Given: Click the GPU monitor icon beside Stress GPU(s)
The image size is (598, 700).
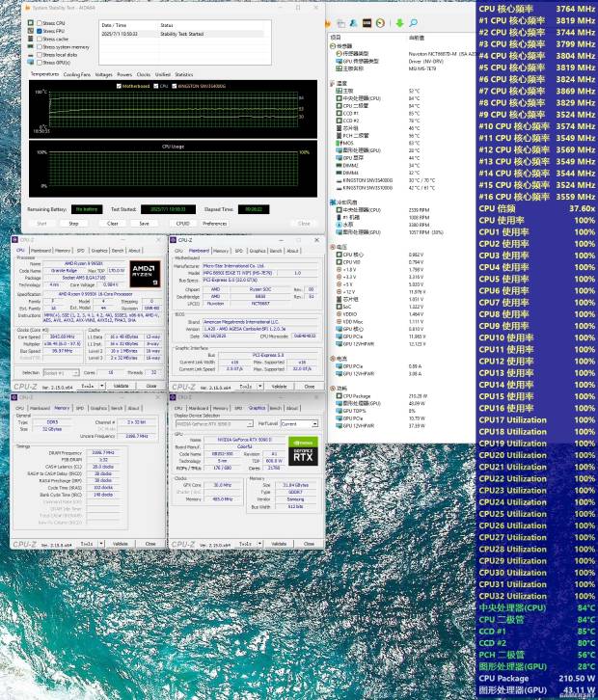Looking at the screenshot, I should (30, 63).
